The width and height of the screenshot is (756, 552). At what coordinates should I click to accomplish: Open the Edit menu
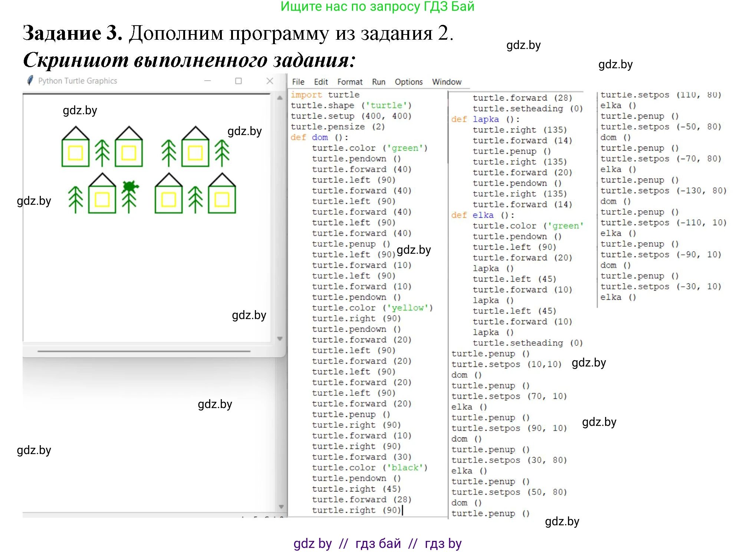tap(321, 82)
